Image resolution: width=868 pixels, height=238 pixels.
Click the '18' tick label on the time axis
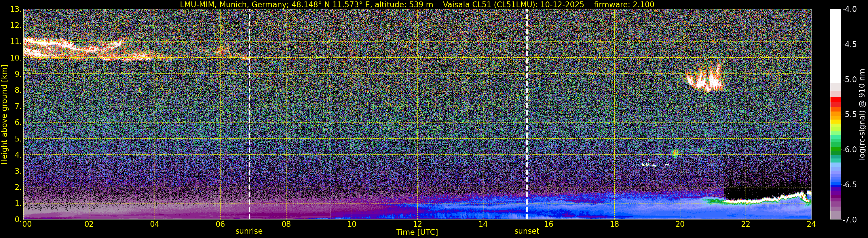tap(614, 224)
